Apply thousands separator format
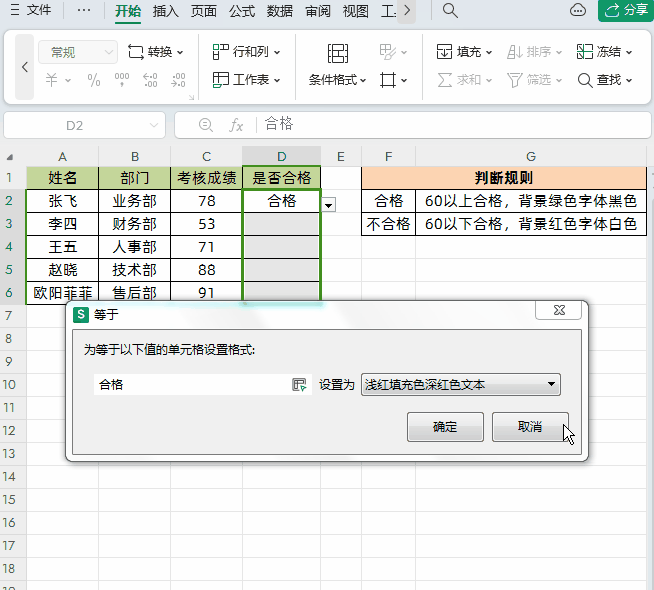Screen dimensions: 654x590 [x=122, y=80]
